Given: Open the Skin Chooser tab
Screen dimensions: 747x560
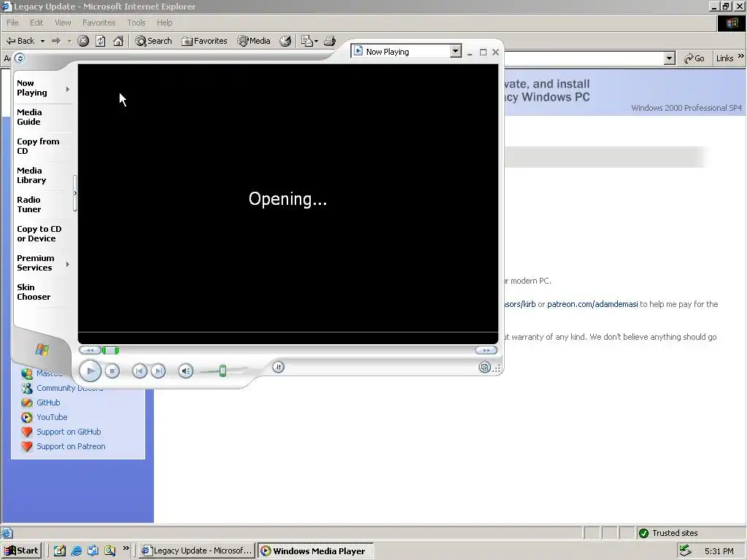Looking at the screenshot, I should tap(34, 292).
